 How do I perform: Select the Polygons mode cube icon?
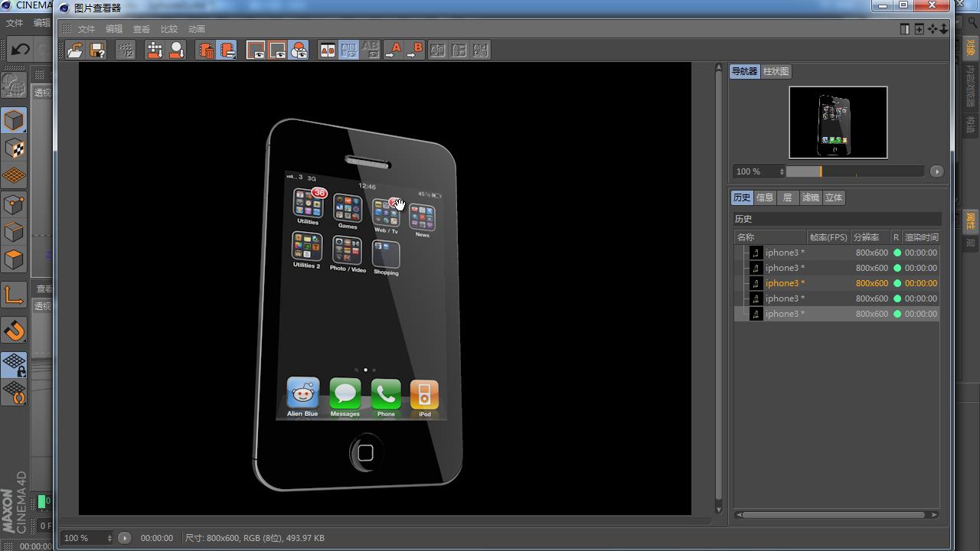(14, 260)
